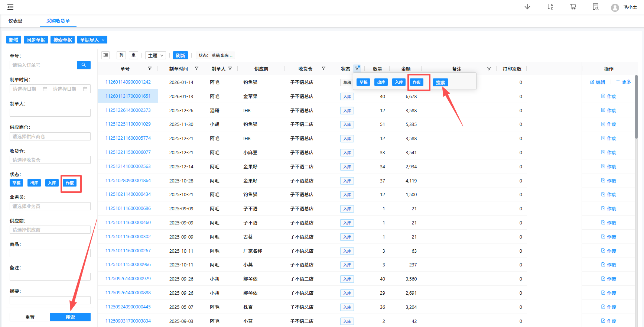The height and width of the screenshot is (327, 644).
Task: Click the 重置 button in the filter panel
Action: tap(30, 317)
